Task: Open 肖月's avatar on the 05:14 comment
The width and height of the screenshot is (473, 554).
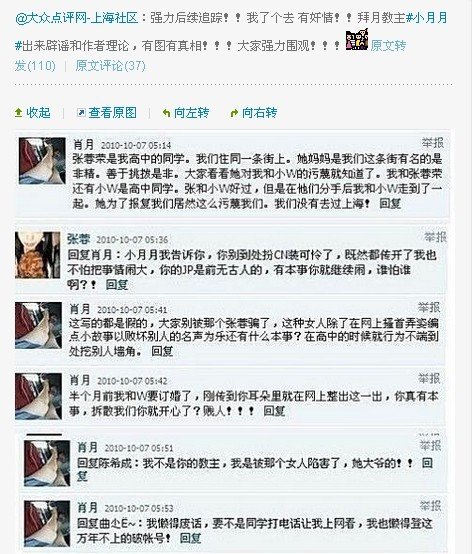Action: tap(42, 161)
